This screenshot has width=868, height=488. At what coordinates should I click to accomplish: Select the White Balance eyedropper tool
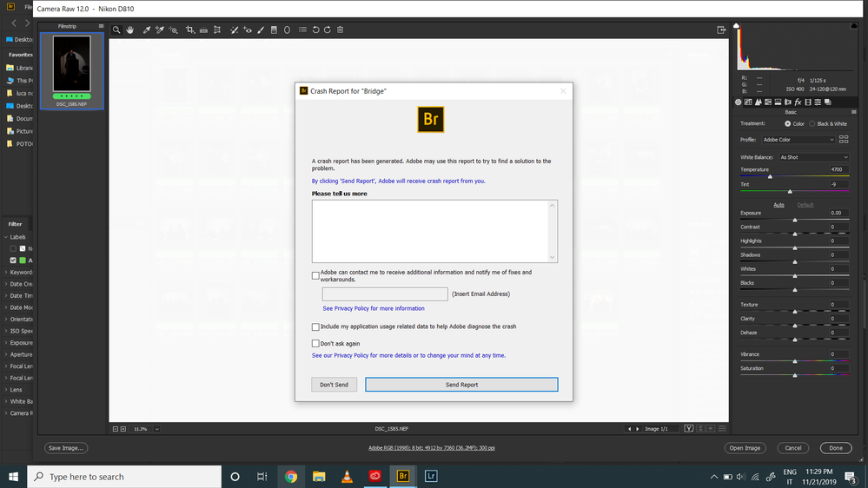point(147,30)
